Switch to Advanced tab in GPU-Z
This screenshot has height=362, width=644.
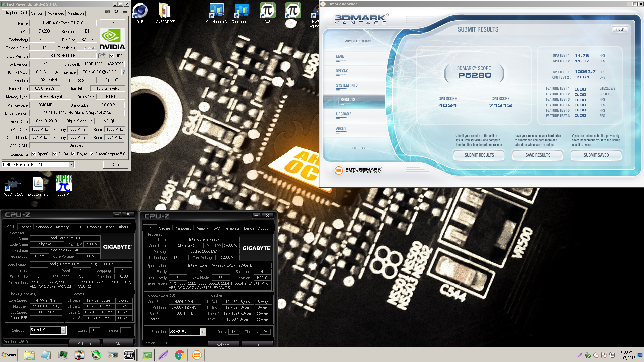[x=56, y=13]
